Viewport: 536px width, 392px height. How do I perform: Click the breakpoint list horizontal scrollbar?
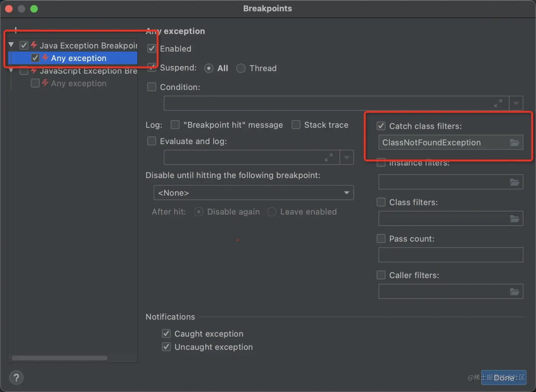pyautogui.click(x=59, y=358)
